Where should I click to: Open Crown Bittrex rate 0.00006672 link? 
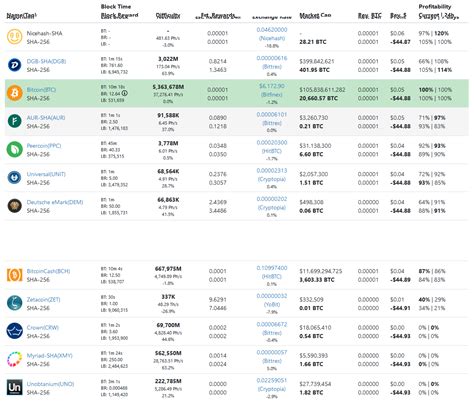click(x=272, y=324)
